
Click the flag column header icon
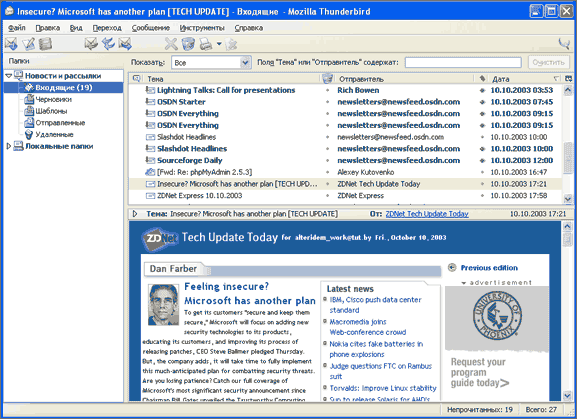point(482,78)
